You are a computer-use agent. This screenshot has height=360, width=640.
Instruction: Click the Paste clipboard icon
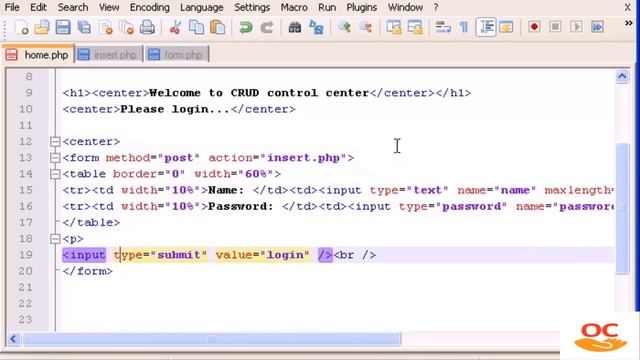pos(218,27)
